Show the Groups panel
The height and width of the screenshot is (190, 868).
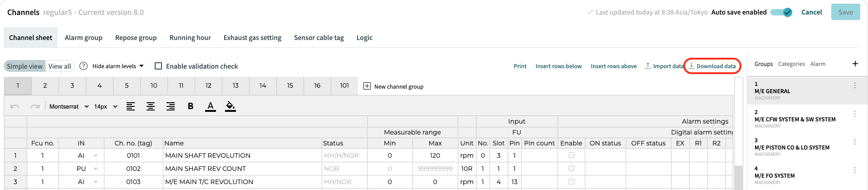tap(764, 64)
